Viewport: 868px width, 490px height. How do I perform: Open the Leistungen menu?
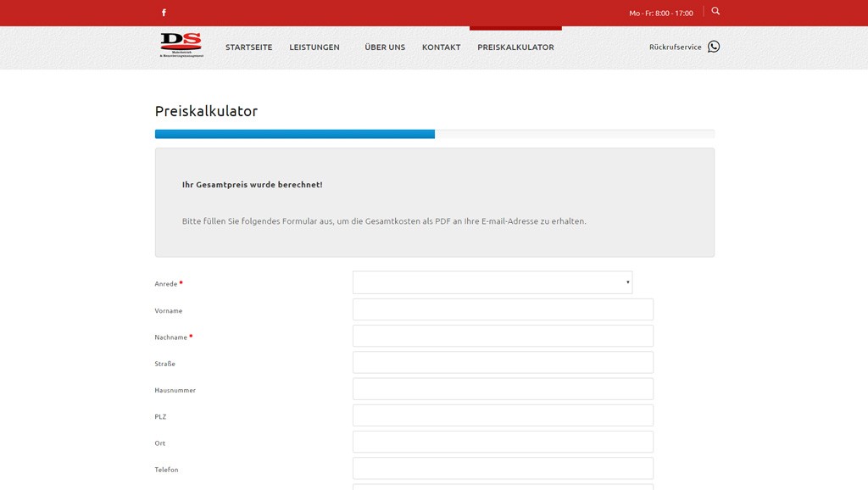[x=314, y=47]
